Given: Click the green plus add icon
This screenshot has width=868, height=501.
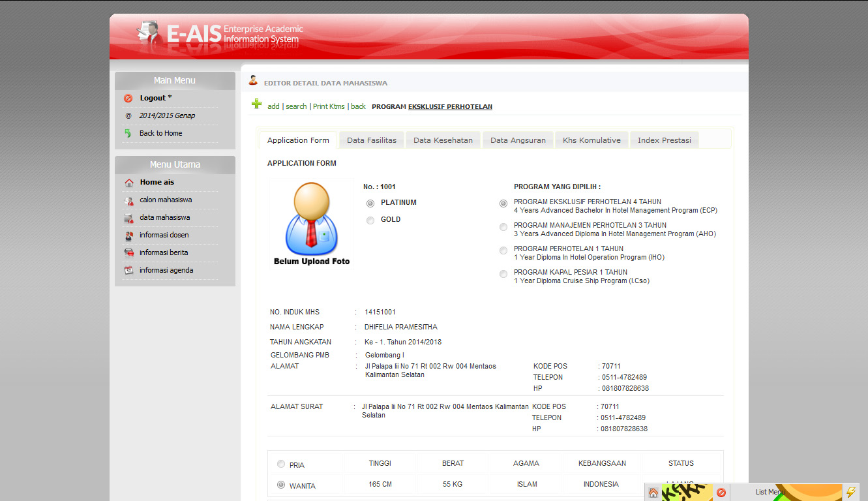Looking at the screenshot, I should point(257,104).
